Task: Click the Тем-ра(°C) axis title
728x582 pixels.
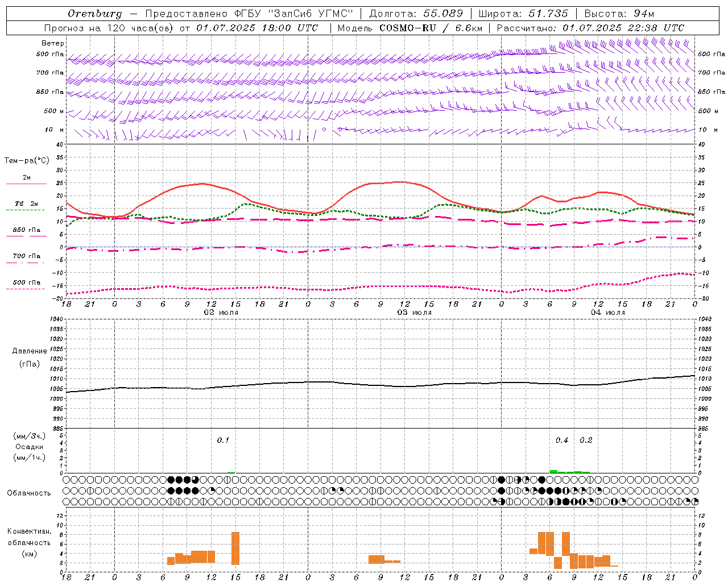Action: coord(27,161)
